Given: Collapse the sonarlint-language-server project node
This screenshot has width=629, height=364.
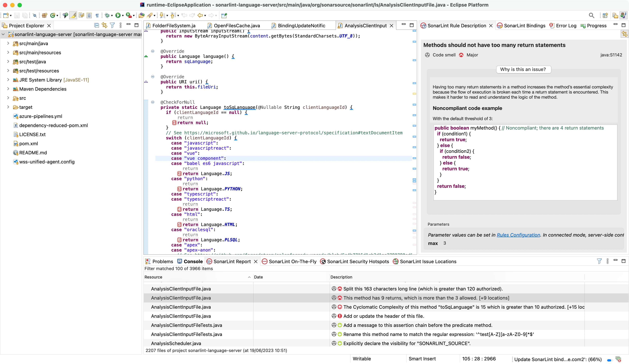Looking at the screenshot, I should 3,34.
